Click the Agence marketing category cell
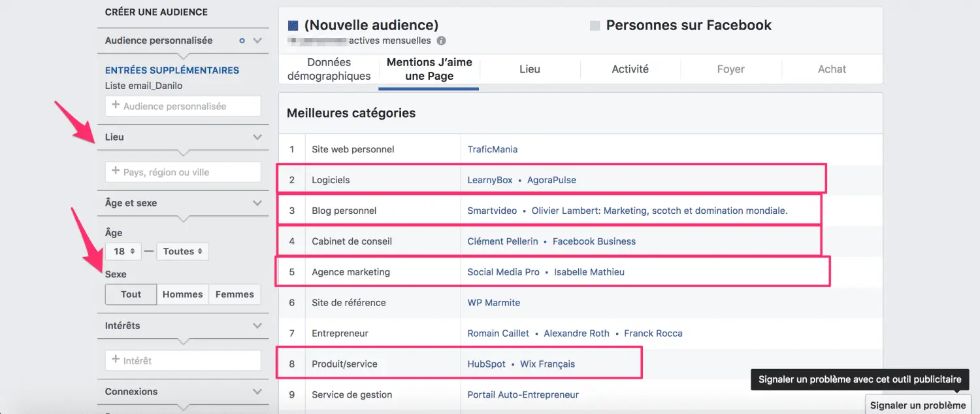The width and height of the screenshot is (980, 414). [x=383, y=272]
